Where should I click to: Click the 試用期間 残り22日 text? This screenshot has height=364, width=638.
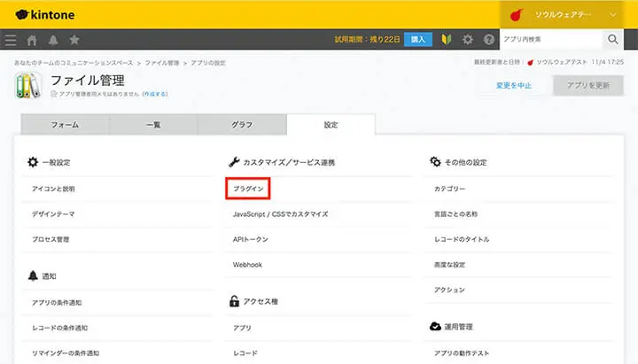(x=367, y=40)
